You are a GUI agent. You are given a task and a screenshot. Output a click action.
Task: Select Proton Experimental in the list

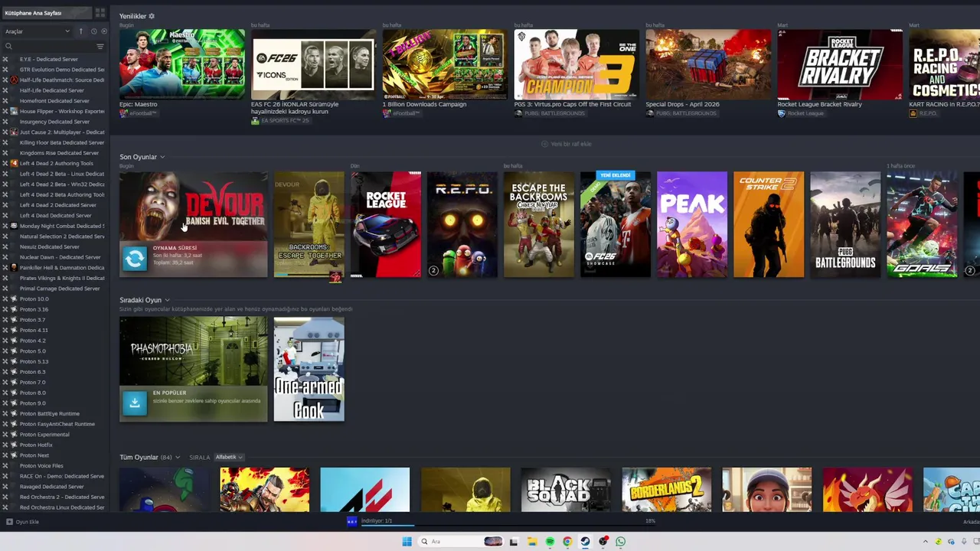tap(44, 434)
